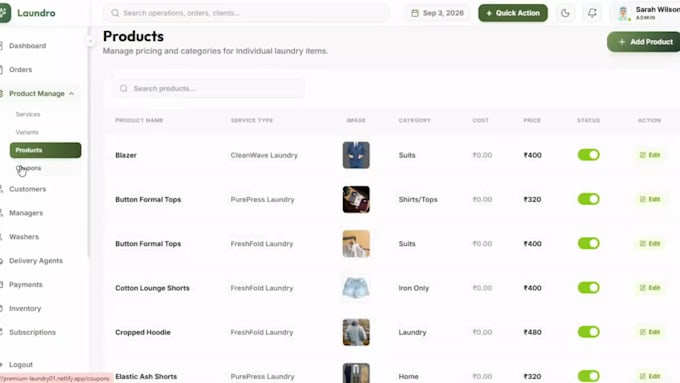
Task: Click the Iron Only category cell
Action: (x=414, y=288)
